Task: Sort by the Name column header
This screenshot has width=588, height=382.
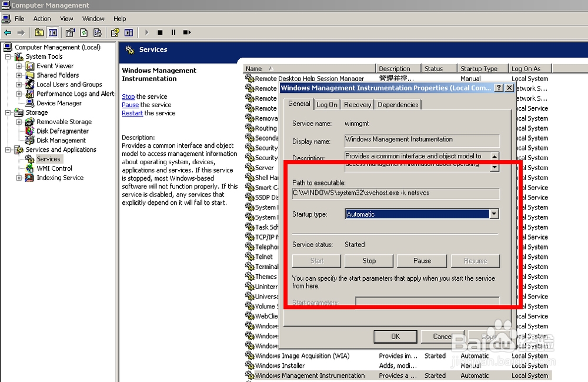Action: 309,69
